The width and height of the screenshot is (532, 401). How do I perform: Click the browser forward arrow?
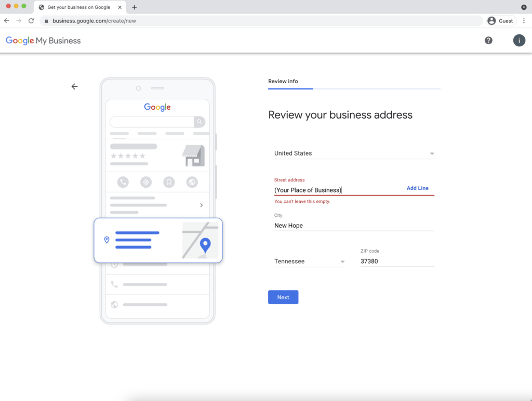19,21
